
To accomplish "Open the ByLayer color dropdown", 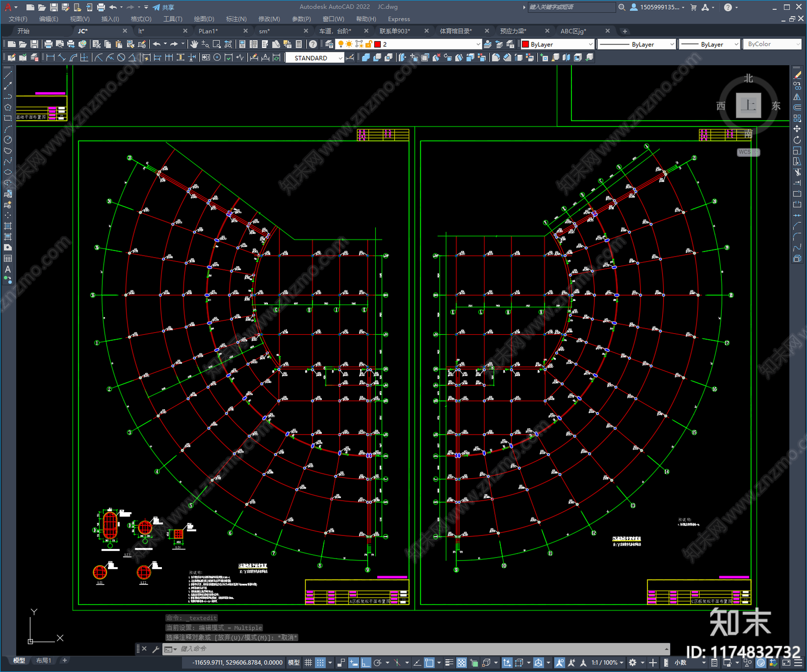I will (x=557, y=44).
